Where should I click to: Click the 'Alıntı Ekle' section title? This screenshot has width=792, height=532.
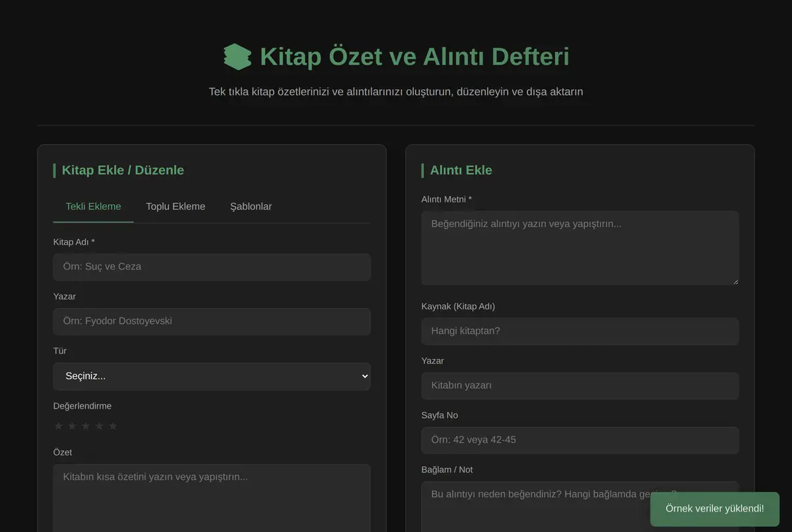tap(461, 170)
